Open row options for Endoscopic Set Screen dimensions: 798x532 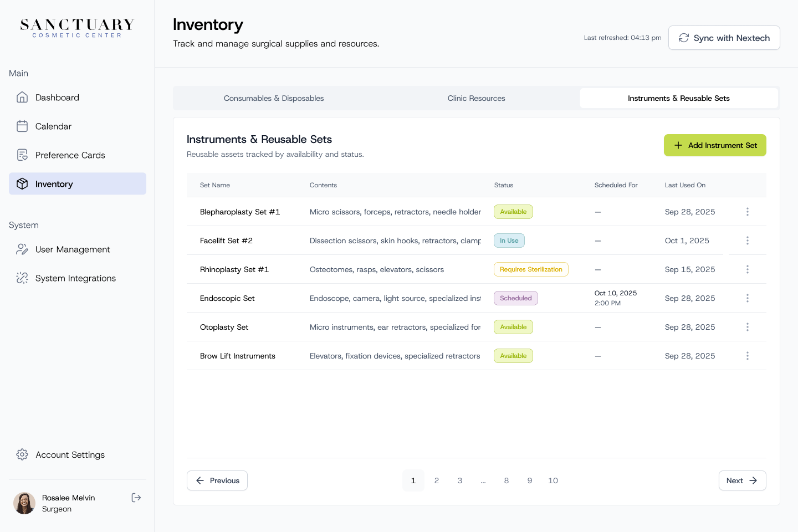pos(748,298)
